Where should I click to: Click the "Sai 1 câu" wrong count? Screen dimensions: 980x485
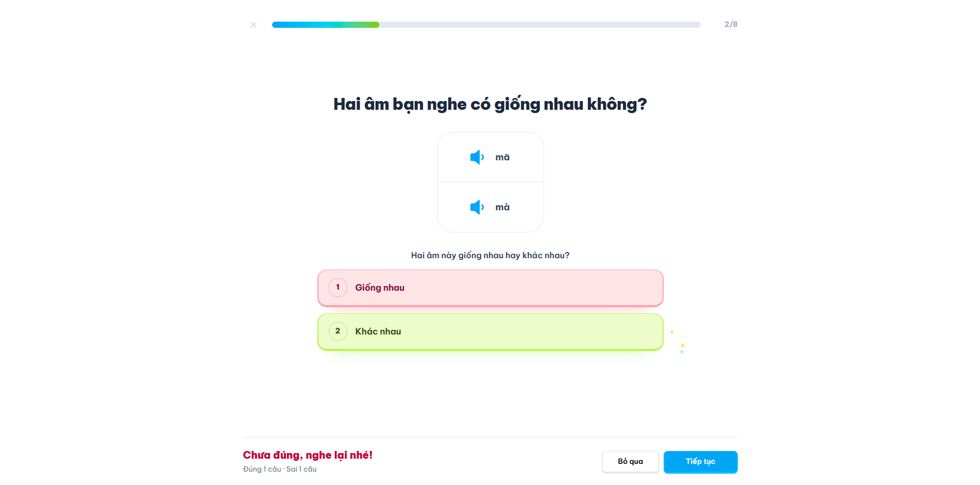[x=301, y=469]
